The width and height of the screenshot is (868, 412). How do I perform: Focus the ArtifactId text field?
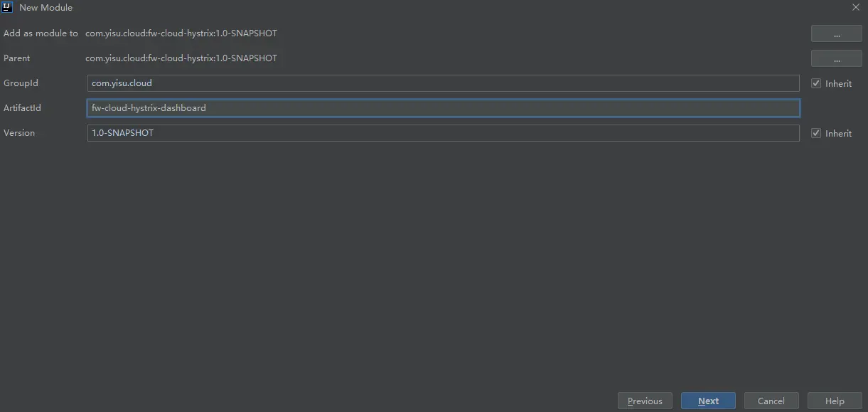[442, 108]
